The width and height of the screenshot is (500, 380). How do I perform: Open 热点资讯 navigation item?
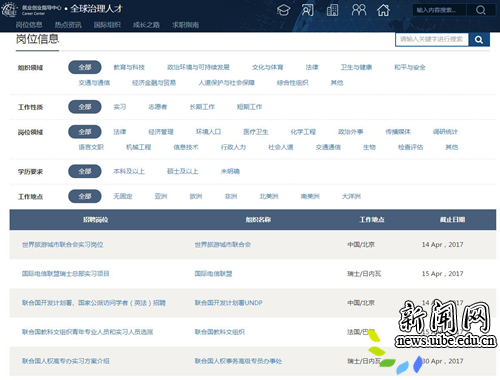[x=68, y=25]
